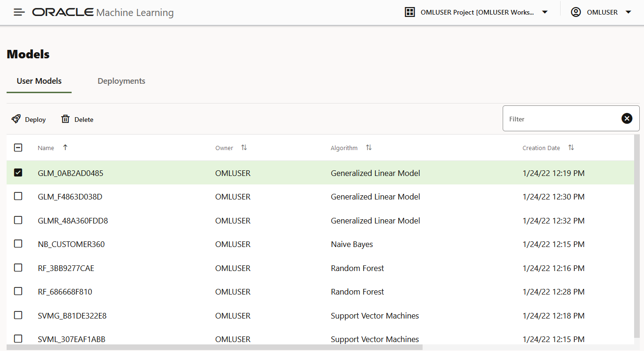The width and height of the screenshot is (644, 351).
Task: Sort by Algorithm arrows icon
Action: tap(369, 147)
